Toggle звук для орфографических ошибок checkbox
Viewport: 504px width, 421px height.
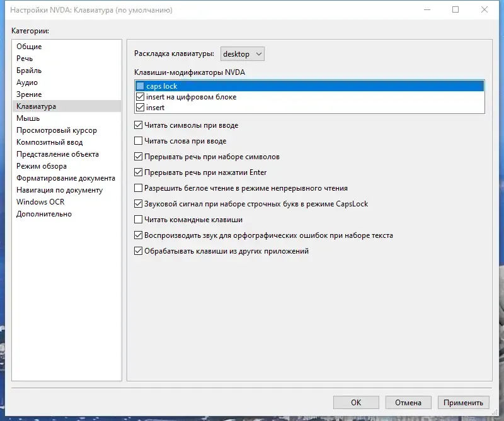pyautogui.click(x=138, y=235)
